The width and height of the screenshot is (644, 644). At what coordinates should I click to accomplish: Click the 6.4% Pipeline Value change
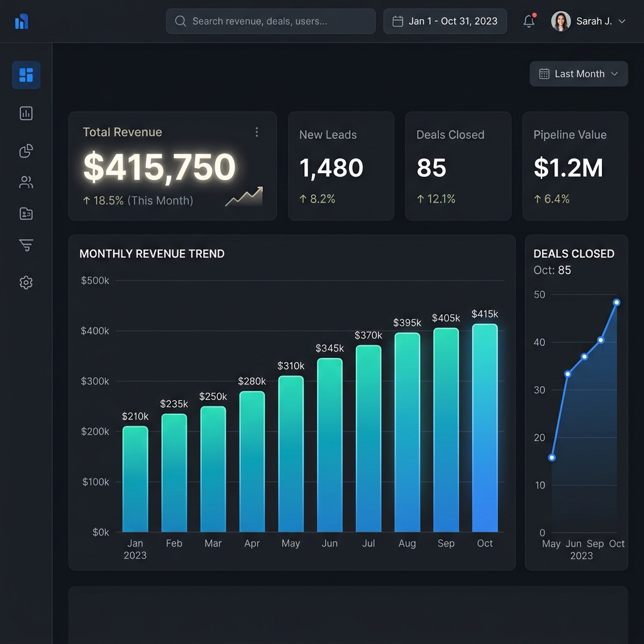552,199
